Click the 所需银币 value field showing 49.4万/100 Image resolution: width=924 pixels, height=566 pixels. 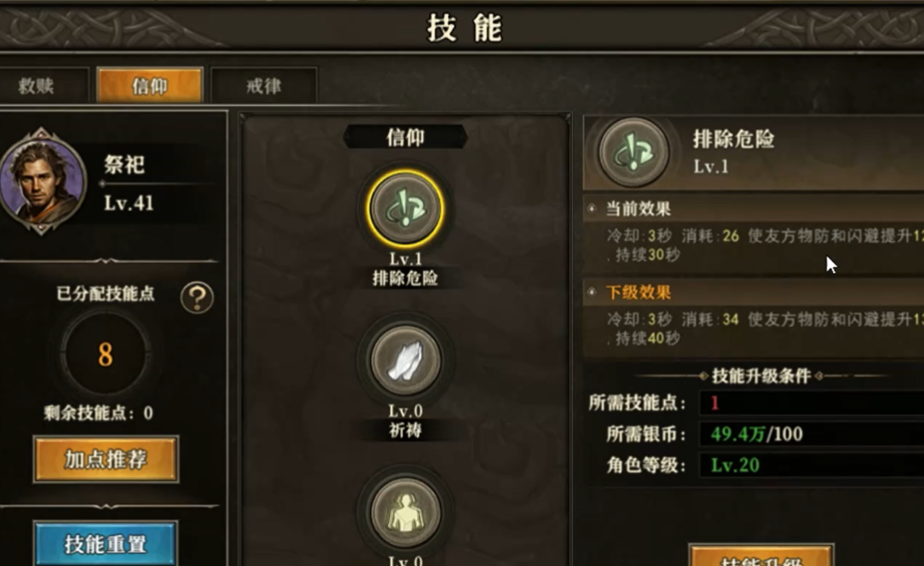(811, 434)
